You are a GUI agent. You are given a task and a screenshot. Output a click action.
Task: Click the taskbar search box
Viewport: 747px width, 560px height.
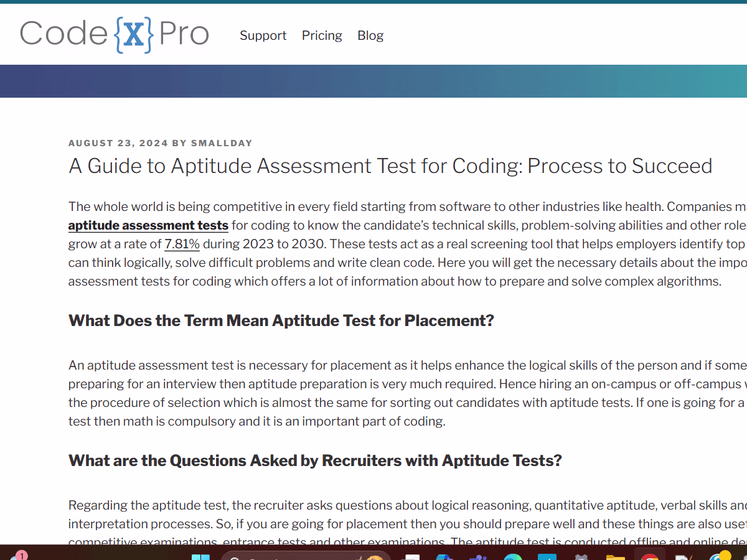[305, 556]
